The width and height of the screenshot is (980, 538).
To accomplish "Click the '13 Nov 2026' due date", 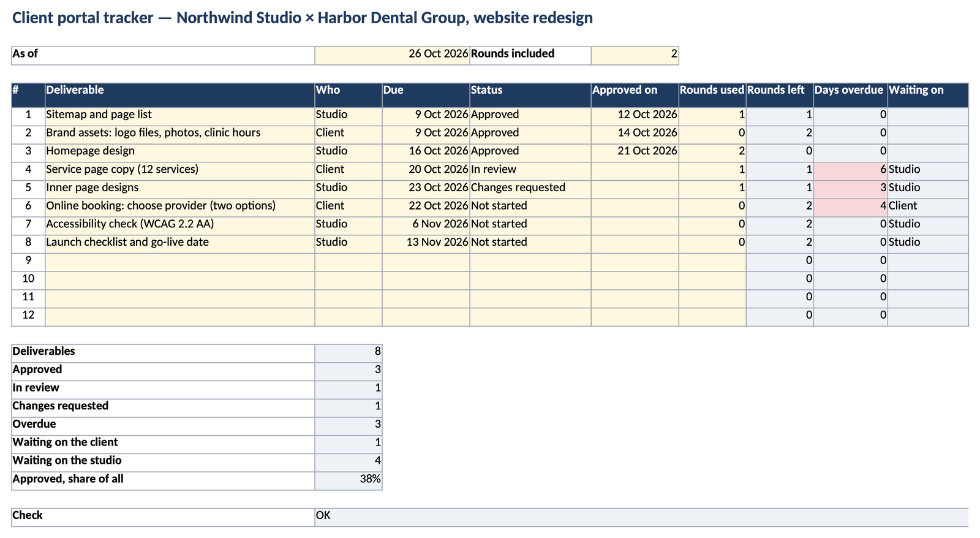I will pos(426,244).
